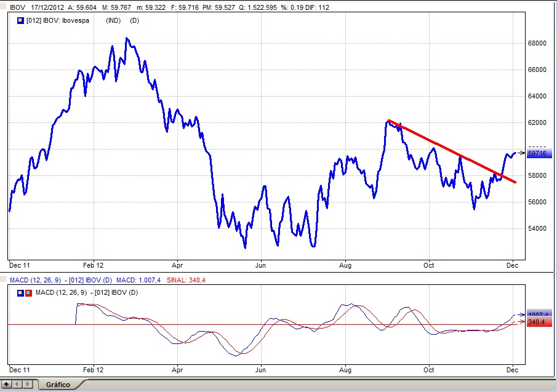This screenshot has height=392, width=557.
Task: Click the red MACD signal legend icon
Action: pos(28,291)
